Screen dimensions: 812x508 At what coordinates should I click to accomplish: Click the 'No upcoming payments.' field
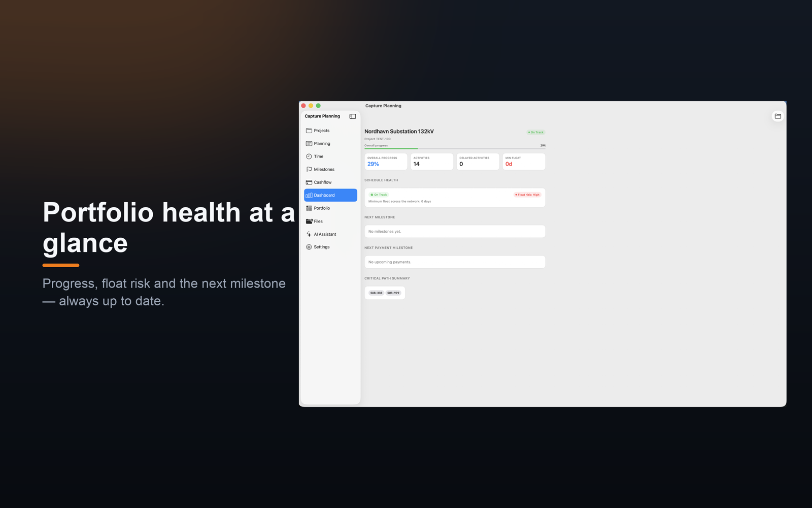coord(455,262)
